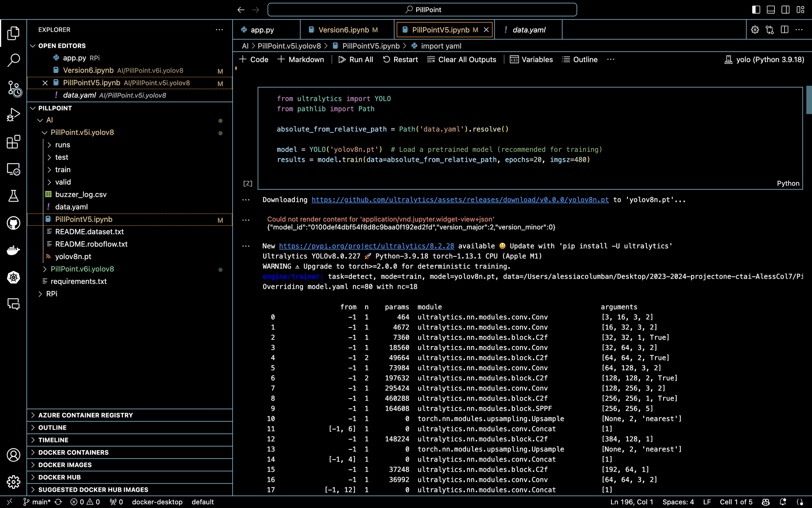Collapse the OPEN EDITORS section

click(62, 46)
